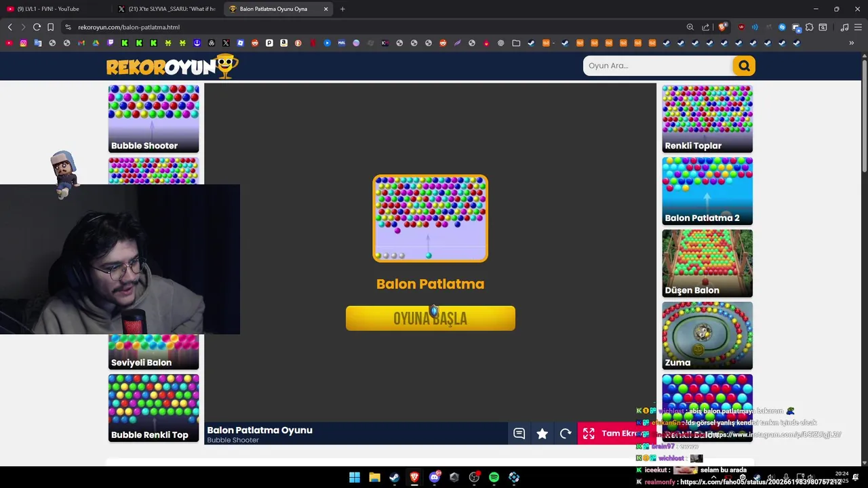Click the OYUNA BAŞLA start button
Screen dimensions: 868x488
431,319
